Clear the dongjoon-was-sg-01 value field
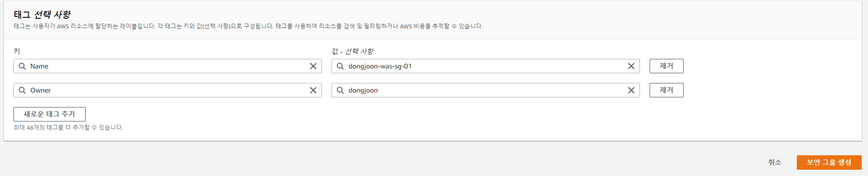Screen dimensions: 868x176 click(x=631, y=66)
